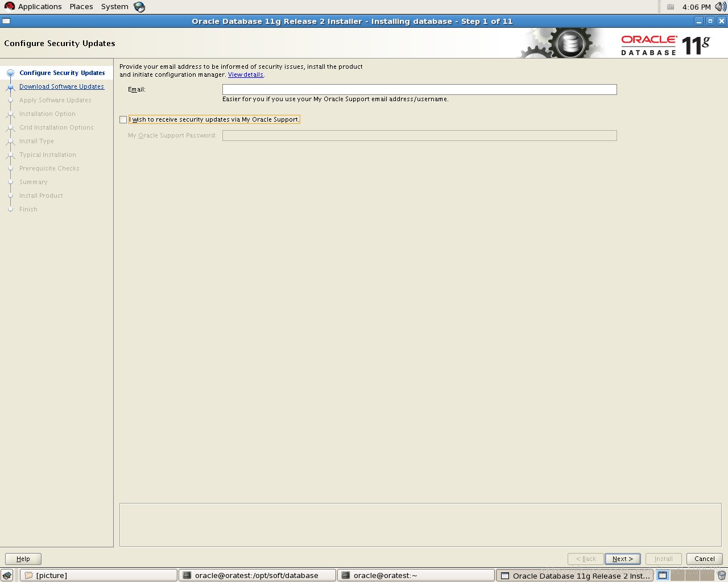Open the Applications menu
The image size is (728, 582).
pos(40,7)
